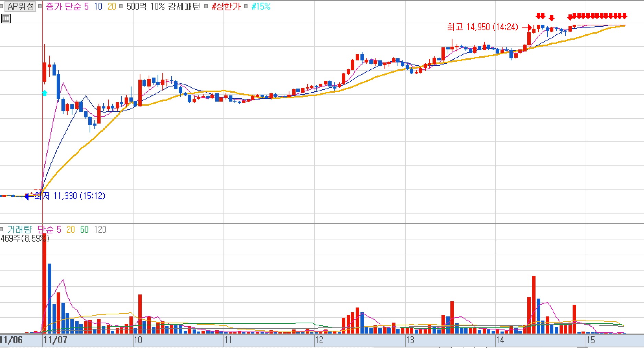The height and width of the screenshot is (348, 644).
Task: Select date 13 on the time axis
Action: (410, 340)
